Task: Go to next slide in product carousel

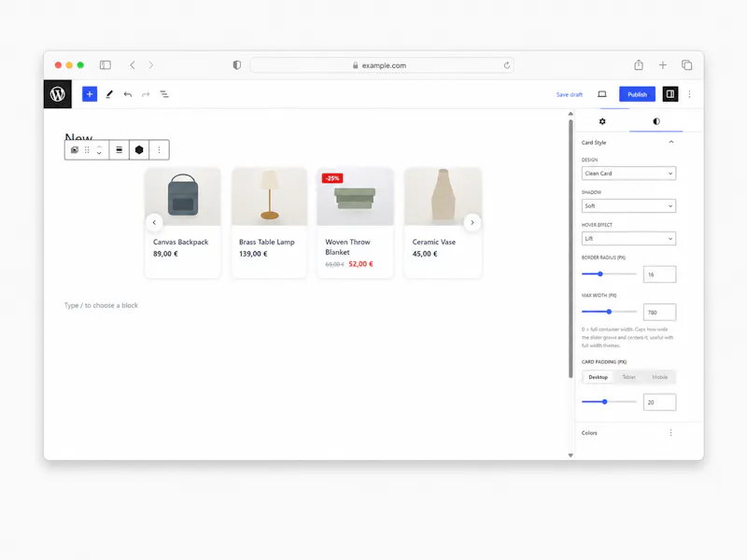Action: tap(472, 222)
